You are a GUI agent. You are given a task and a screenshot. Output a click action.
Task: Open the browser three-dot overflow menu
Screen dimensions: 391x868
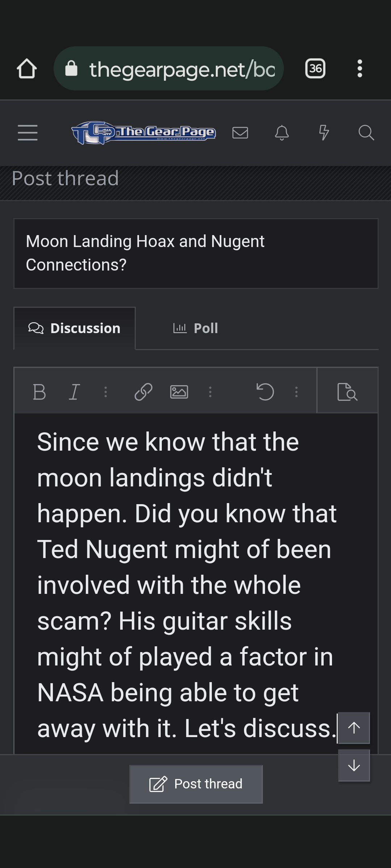[360, 69]
